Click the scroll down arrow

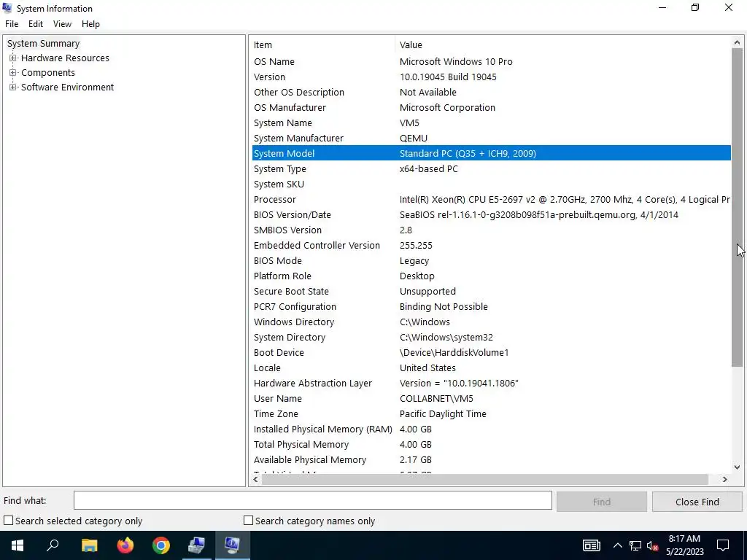coord(737,467)
